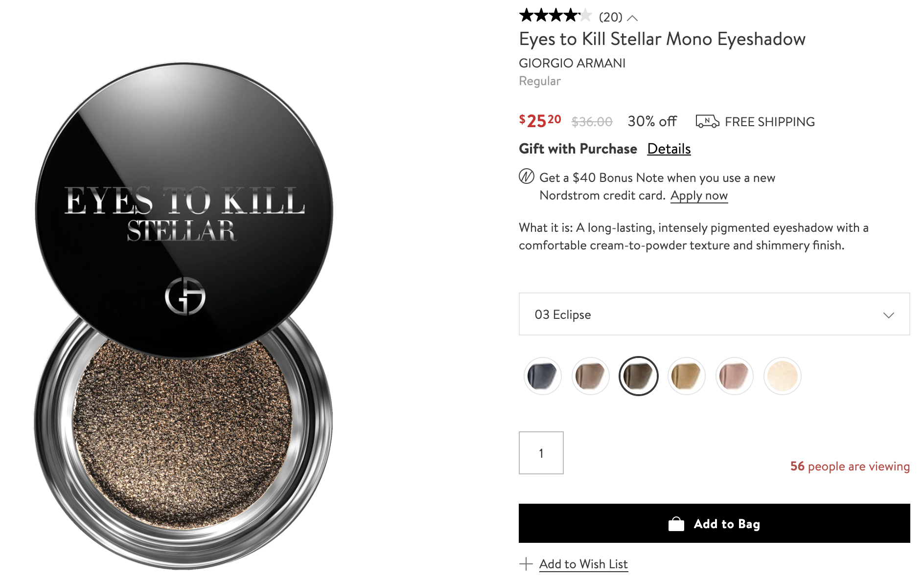Apply now for Nordstrom credit card
Viewport: 924px width, 580px height.
[699, 196]
